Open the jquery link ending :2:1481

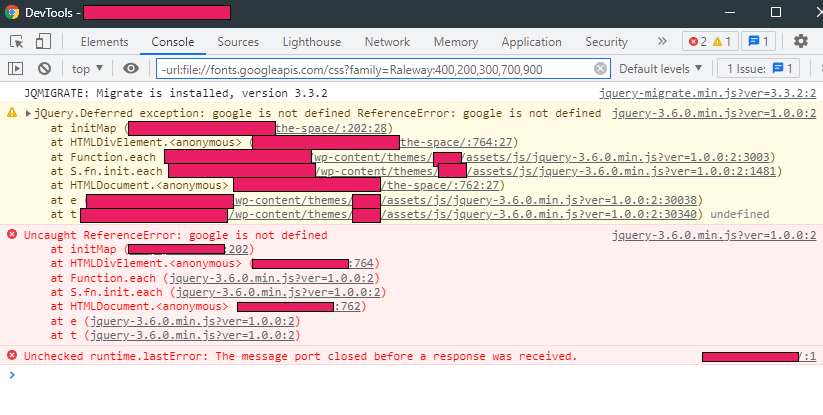(621, 171)
